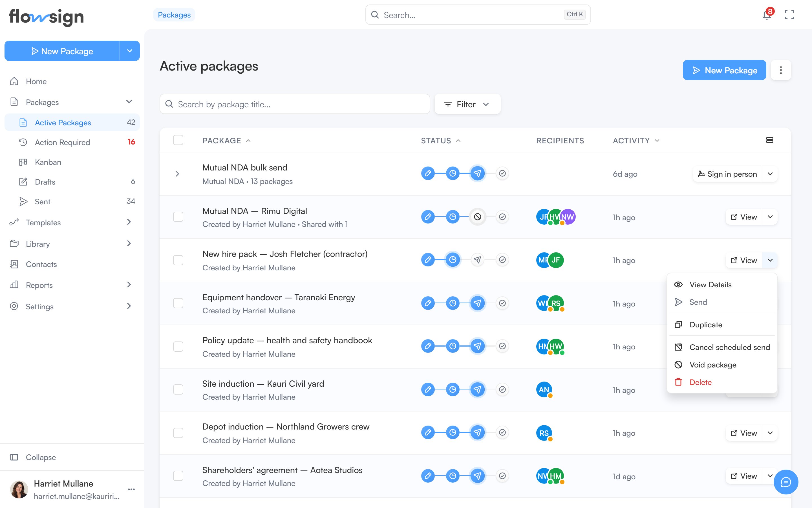This screenshot has width=812, height=508.
Task: Select the New hire pack — Josh Fletcher checkbox
Action: click(178, 260)
